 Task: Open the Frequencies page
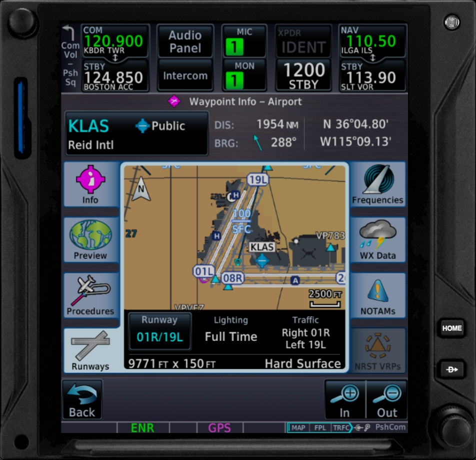[x=377, y=185]
